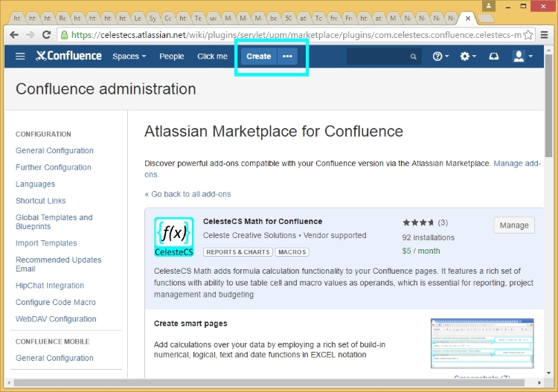Click the Confluence logo

click(68, 56)
